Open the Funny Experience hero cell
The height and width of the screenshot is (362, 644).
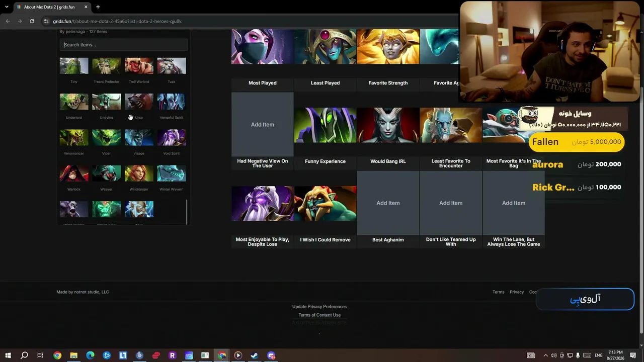pyautogui.click(x=325, y=125)
